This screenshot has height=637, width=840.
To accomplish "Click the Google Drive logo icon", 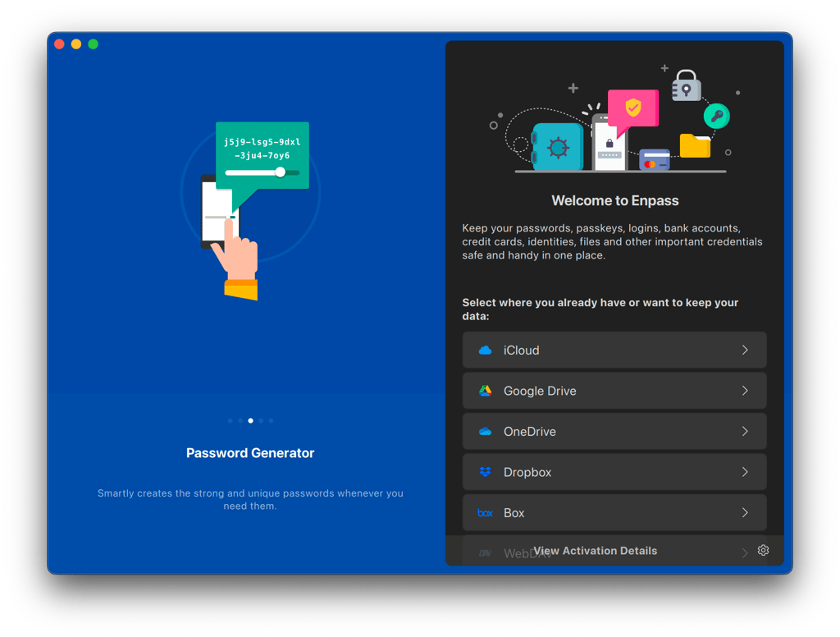I will click(x=485, y=391).
